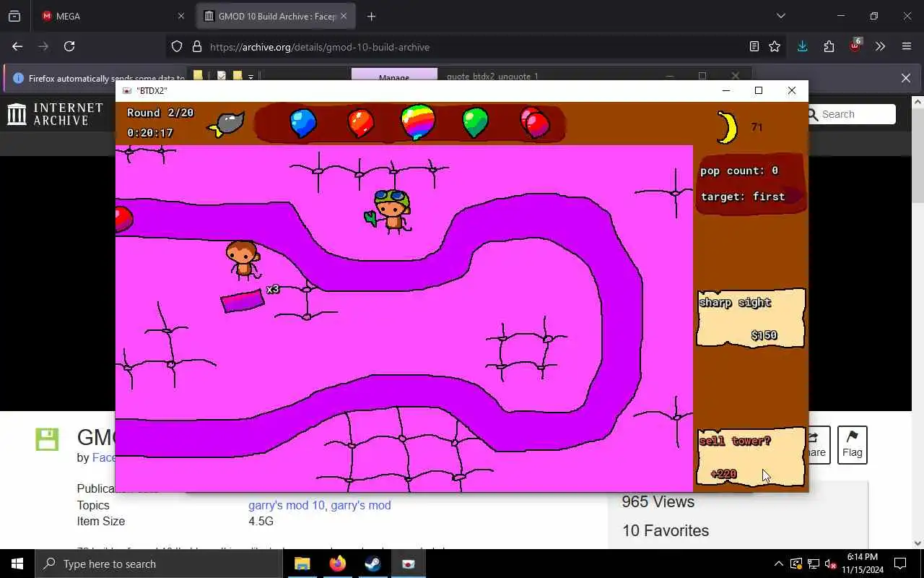
Task: Open a new Firefox tab
Action: (371, 16)
